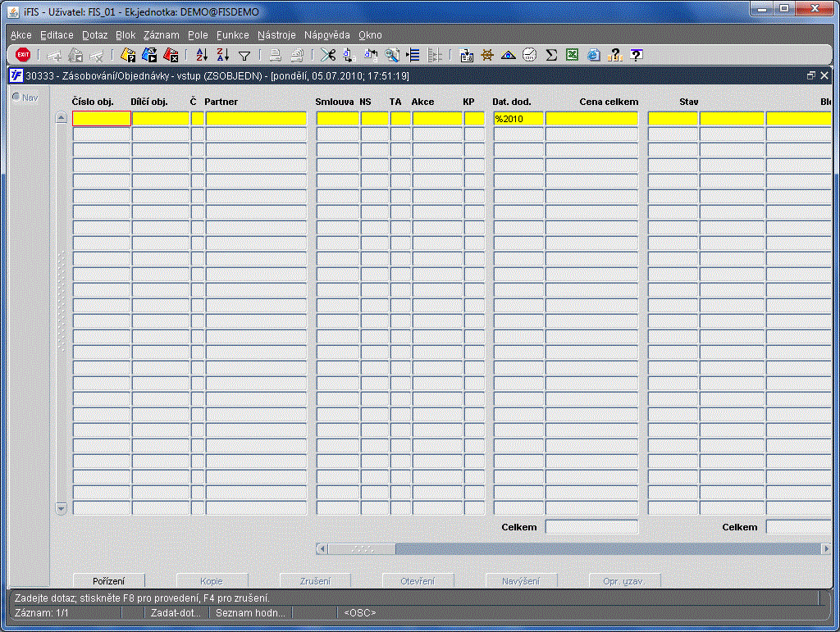Viewport: 840px width, 632px height.
Task: Click the boxed question mark help icon
Action: (x=637, y=55)
